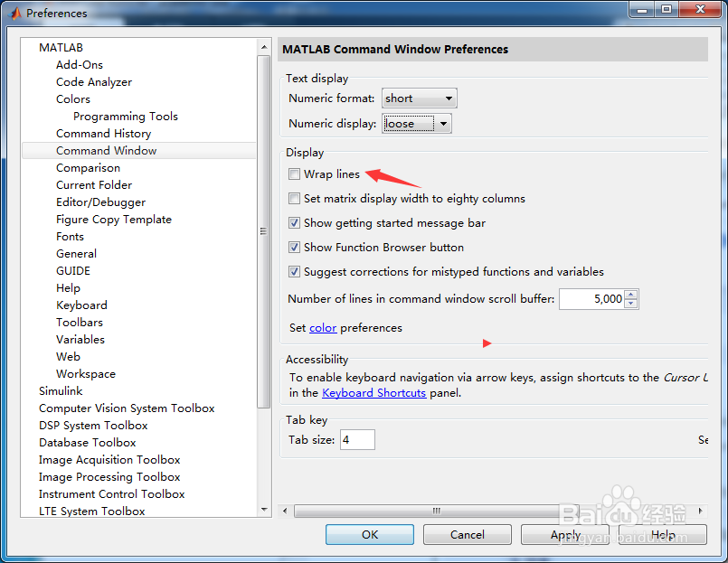Viewport: 728px width, 563px height.
Task: Click the scroll buffer number field
Action: pyautogui.click(x=592, y=299)
